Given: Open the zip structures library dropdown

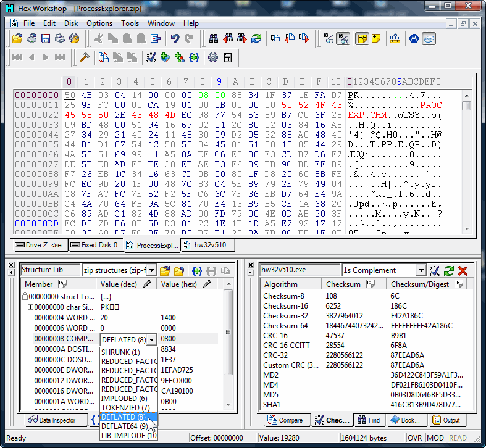Looking at the screenshot, I should [x=151, y=270].
